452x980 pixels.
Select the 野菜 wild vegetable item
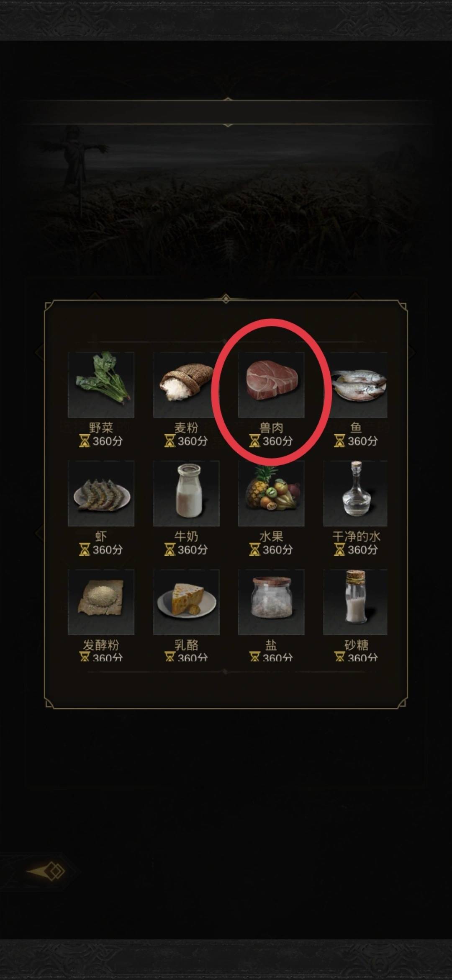[101, 384]
